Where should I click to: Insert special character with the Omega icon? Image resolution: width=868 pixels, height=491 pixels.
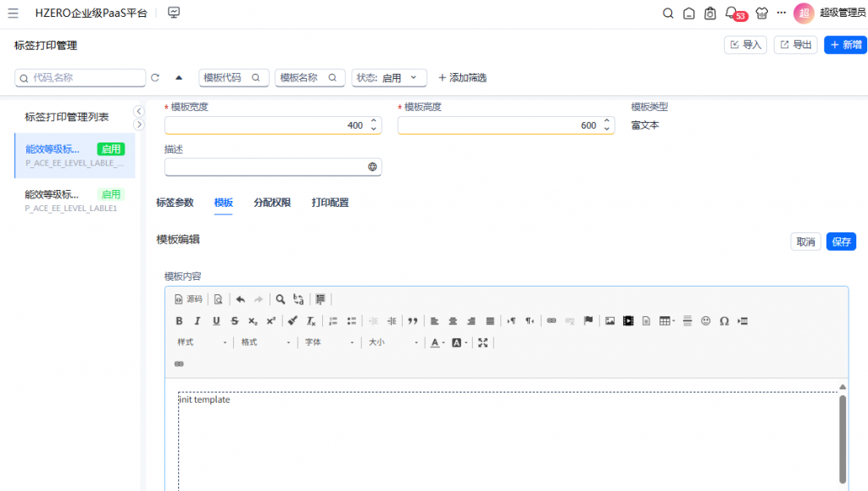click(x=724, y=321)
